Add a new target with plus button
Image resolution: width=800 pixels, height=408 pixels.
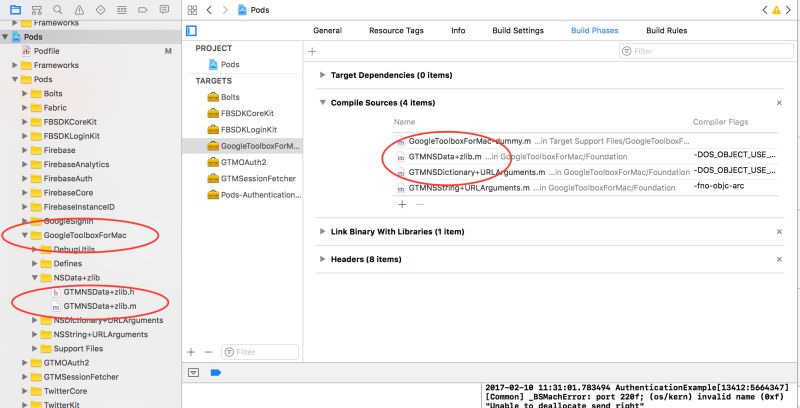[191, 352]
